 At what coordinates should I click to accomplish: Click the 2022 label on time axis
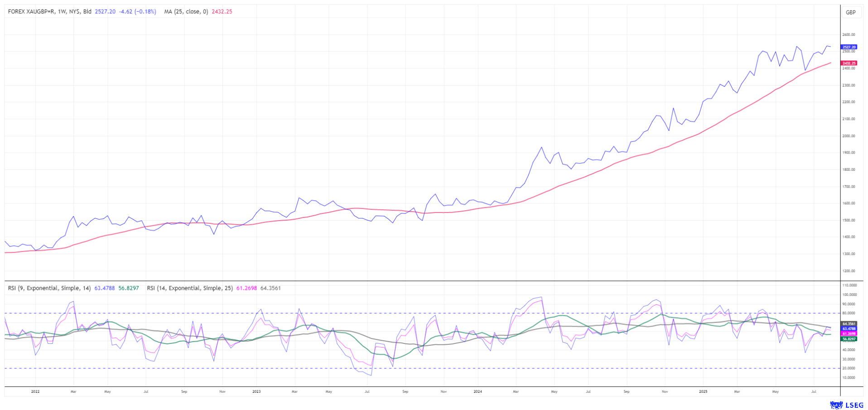(35, 391)
